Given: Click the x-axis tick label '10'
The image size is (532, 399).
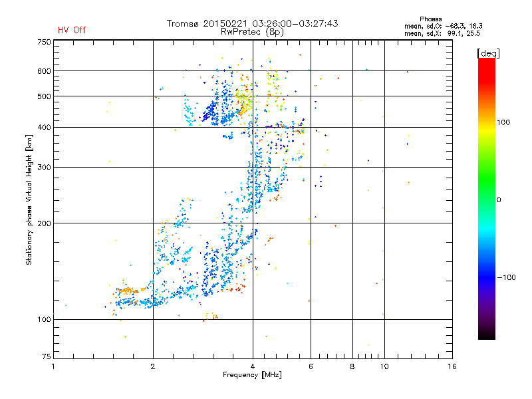Looking at the screenshot, I should (x=384, y=366).
